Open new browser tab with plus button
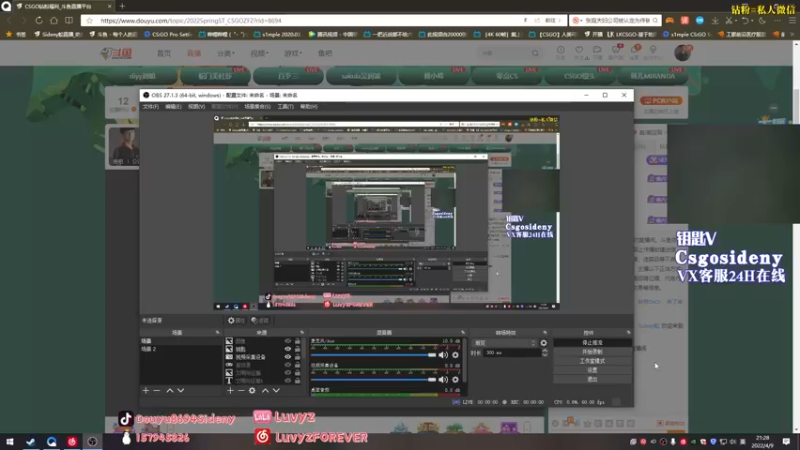Image resolution: width=800 pixels, height=450 pixels. 122,6
